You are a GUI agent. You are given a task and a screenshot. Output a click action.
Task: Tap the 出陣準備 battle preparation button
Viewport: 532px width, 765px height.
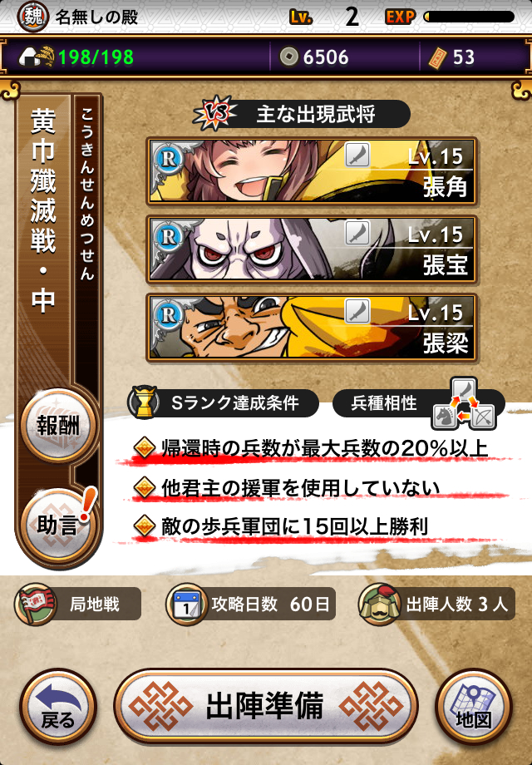(266, 706)
